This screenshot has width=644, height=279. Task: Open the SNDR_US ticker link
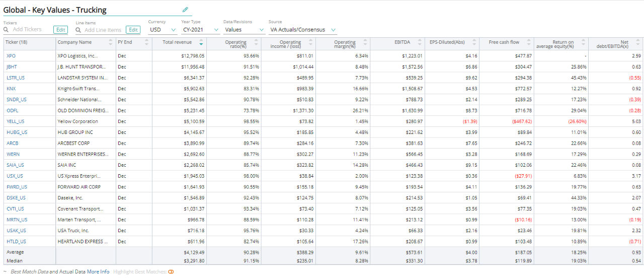(16, 99)
